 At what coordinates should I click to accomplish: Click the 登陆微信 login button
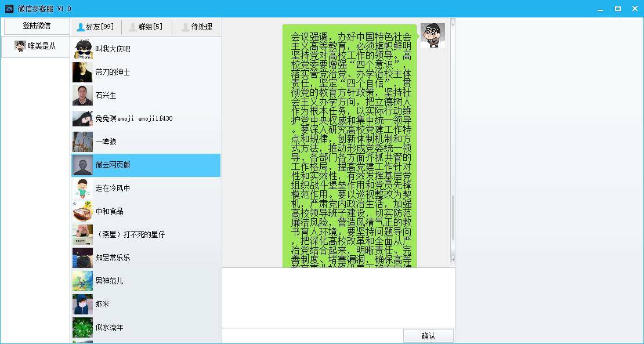[x=36, y=26]
